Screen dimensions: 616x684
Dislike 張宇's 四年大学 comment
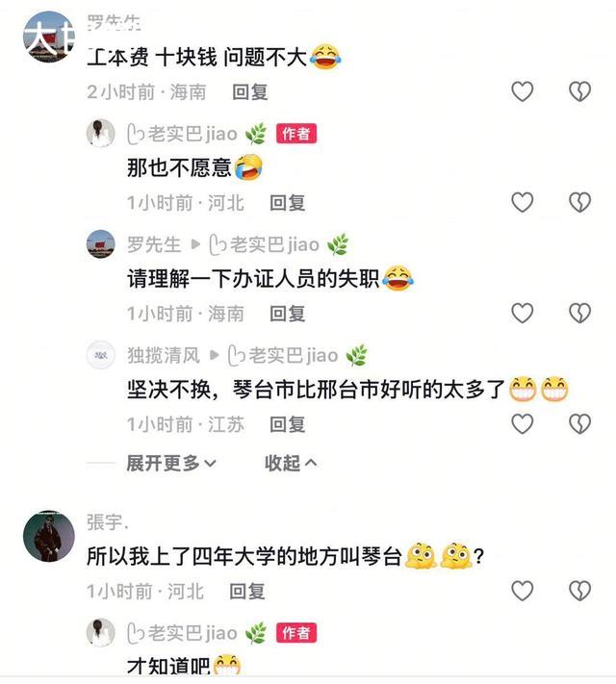pyautogui.click(x=579, y=591)
